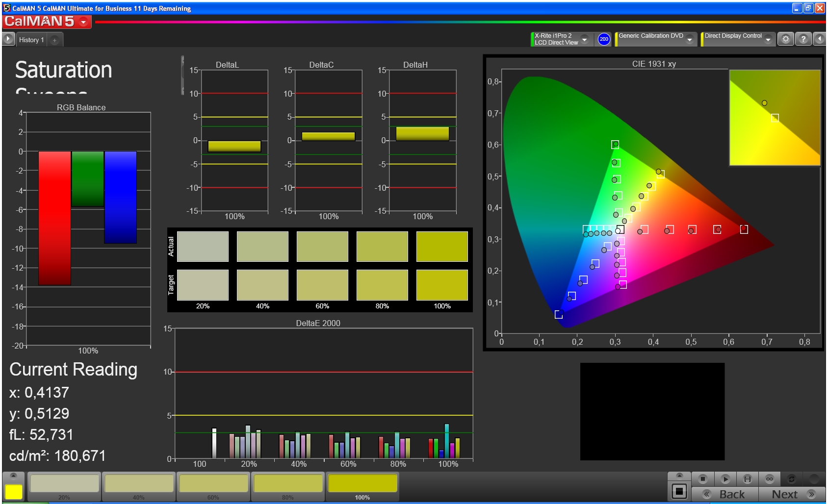Open the Direct Display Control dropdown
The height and width of the screenshot is (504, 828).
point(768,40)
